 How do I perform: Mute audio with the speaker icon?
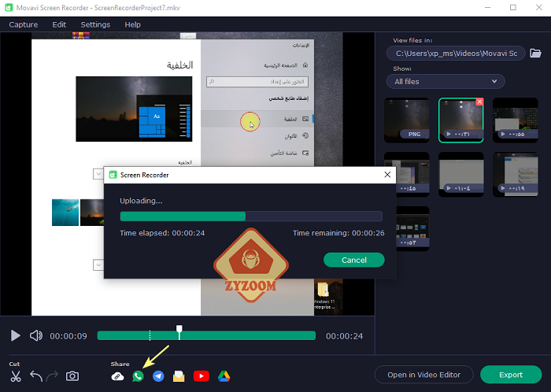(x=36, y=335)
